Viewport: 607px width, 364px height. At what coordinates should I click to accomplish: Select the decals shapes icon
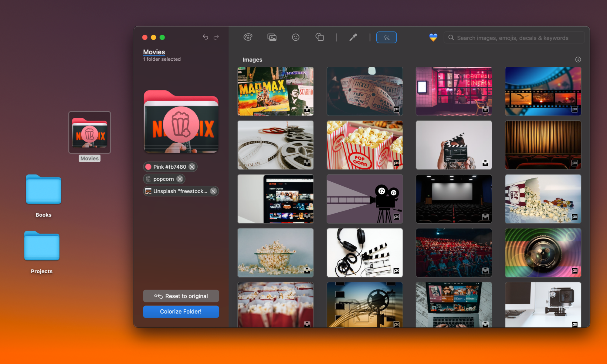point(320,37)
